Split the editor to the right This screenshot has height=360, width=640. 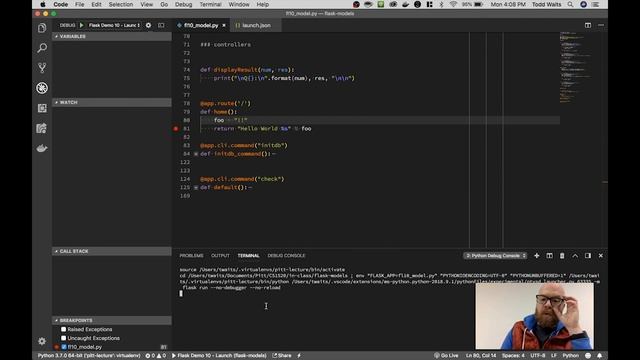[588, 25]
